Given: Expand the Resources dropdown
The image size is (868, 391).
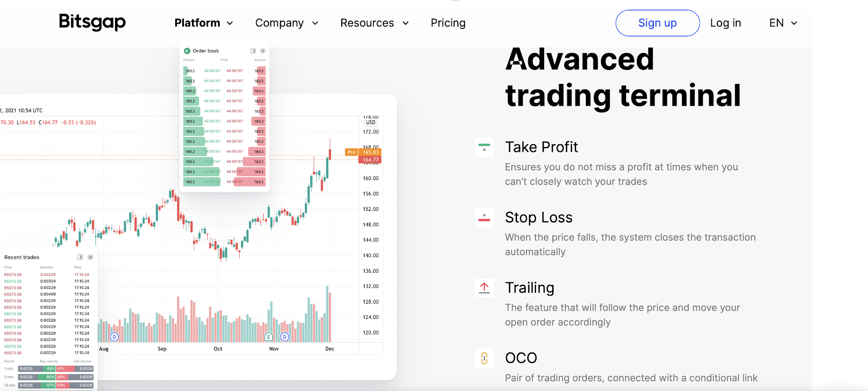Looking at the screenshot, I should click(x=374, y=23).
